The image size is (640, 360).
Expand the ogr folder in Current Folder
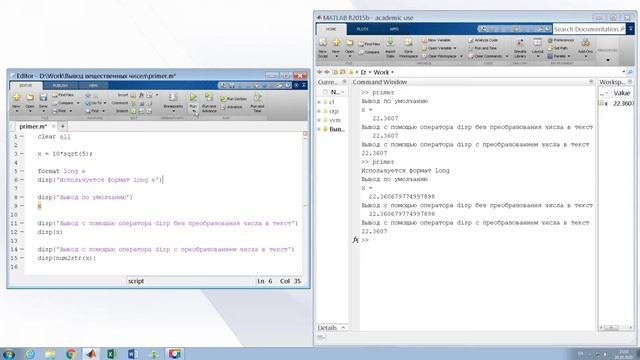[319, 111]
